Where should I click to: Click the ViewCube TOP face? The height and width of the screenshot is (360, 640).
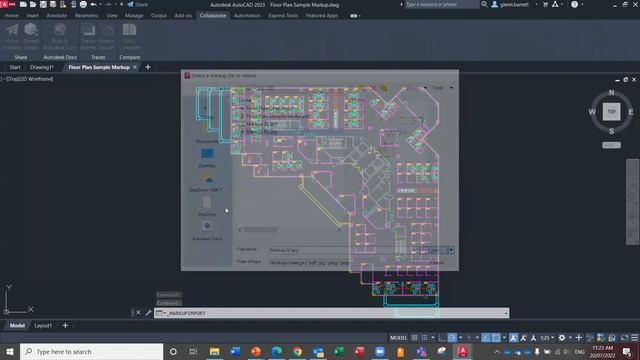(x=611, y=111)
